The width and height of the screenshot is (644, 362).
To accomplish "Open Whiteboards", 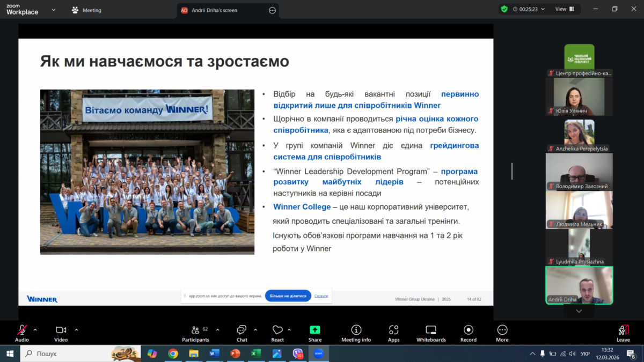I will coord(431,333).
